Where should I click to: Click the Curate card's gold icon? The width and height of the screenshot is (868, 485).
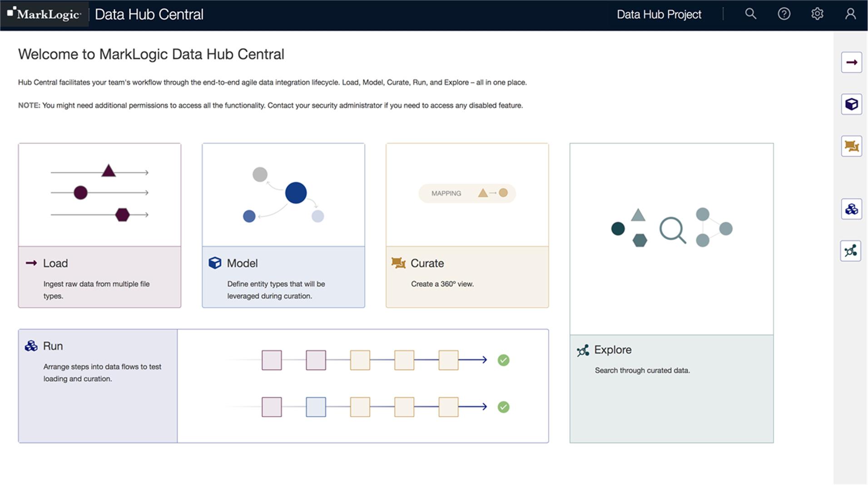pos(398,262)
